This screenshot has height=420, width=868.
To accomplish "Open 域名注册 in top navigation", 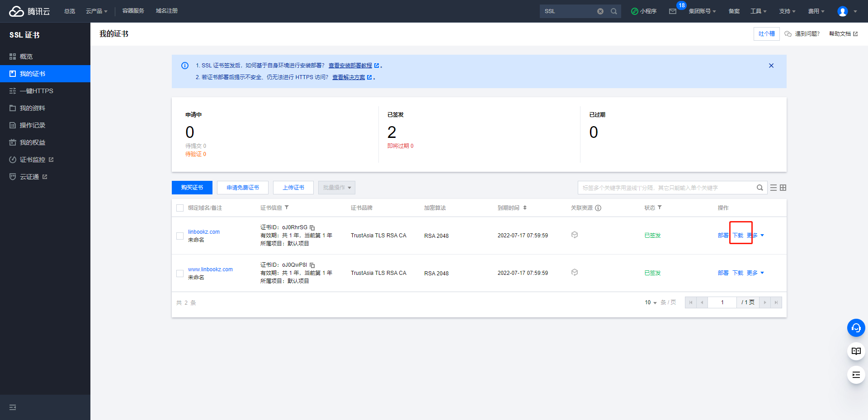I will (167, 11).
